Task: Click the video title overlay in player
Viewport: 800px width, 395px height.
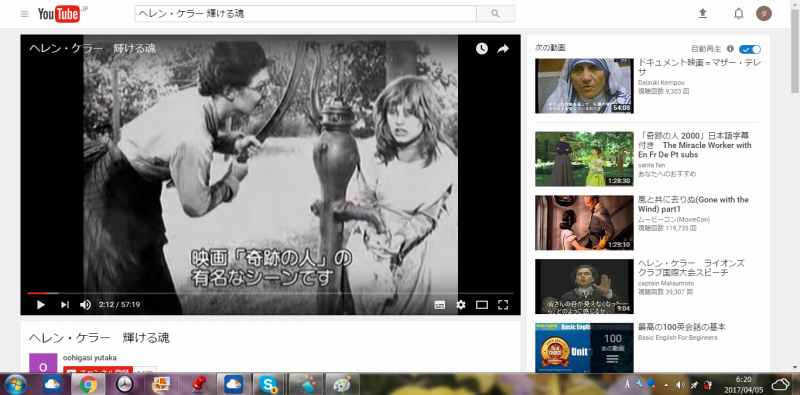Action: click(x=92, y=48)
